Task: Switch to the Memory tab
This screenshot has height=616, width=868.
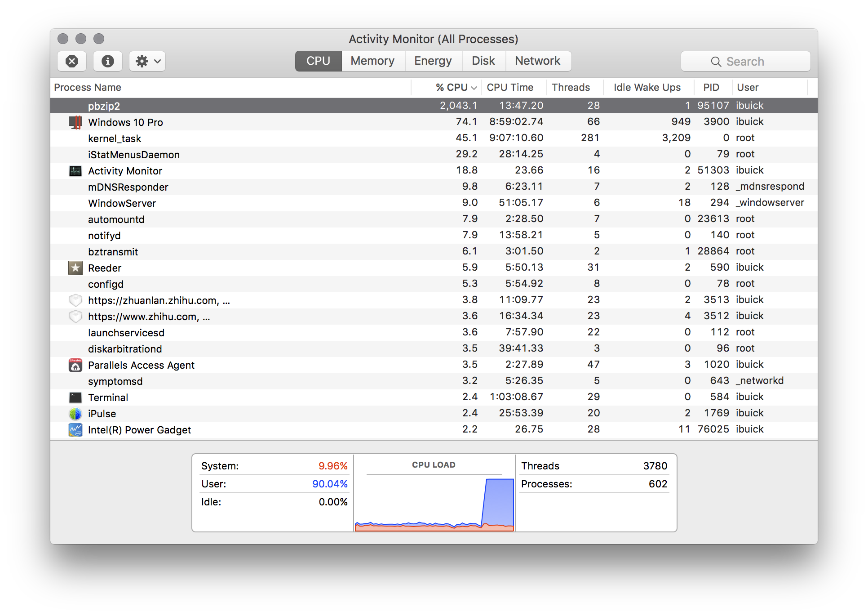Action: pos(373,61)
